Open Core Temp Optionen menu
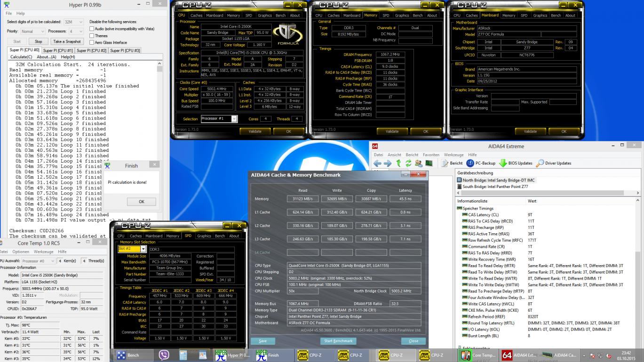 pos(21,252)
